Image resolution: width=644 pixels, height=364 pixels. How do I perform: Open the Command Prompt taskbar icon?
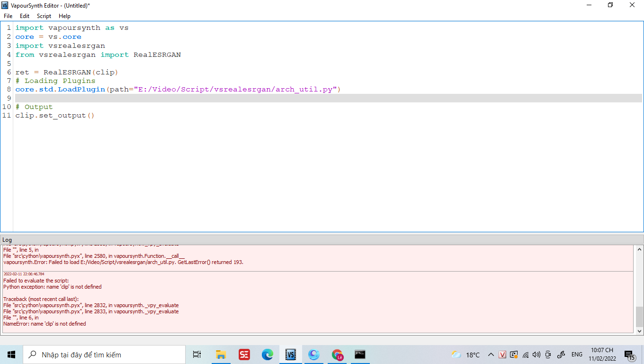[360, 355]
